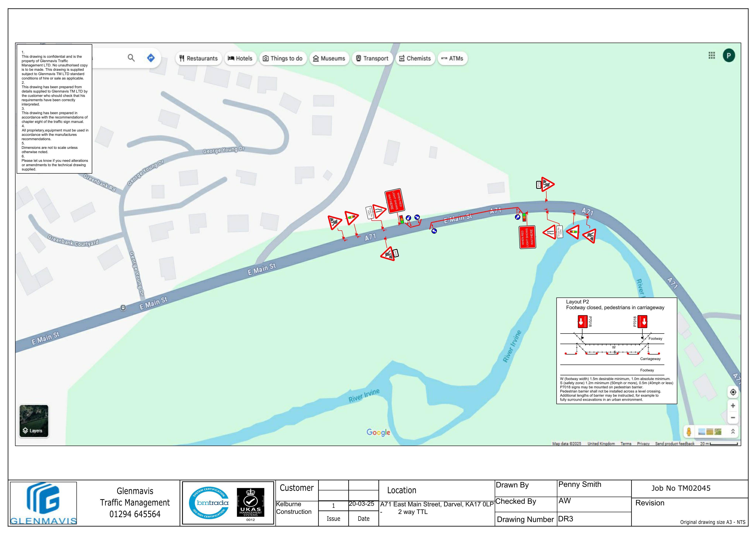Open directions with the blue arrow icon
Viewport: 756px width, 535px height.
tap(151, 58)
